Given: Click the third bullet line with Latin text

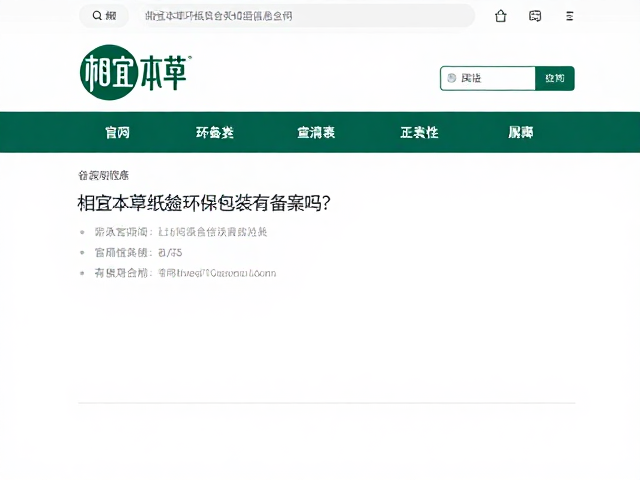Looking at the screenshot, I should click(x=185, y=273).
